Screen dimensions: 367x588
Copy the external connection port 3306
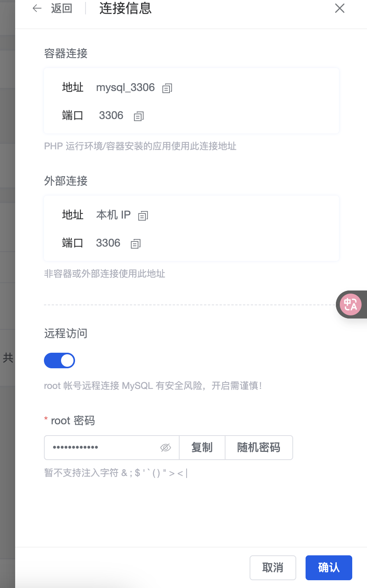click(x=136, y=244)
